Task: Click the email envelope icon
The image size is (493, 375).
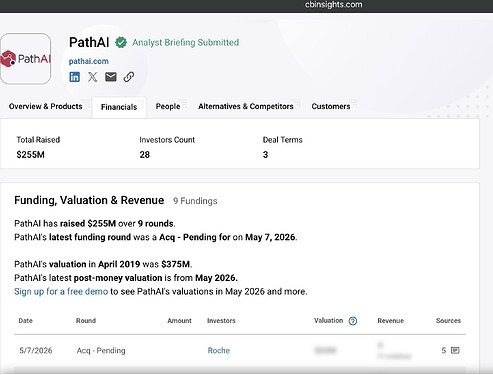Action: 111,77
